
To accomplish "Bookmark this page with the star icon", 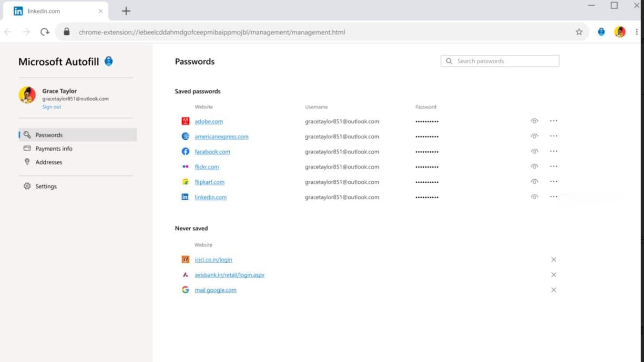I will tap(579, 32).
